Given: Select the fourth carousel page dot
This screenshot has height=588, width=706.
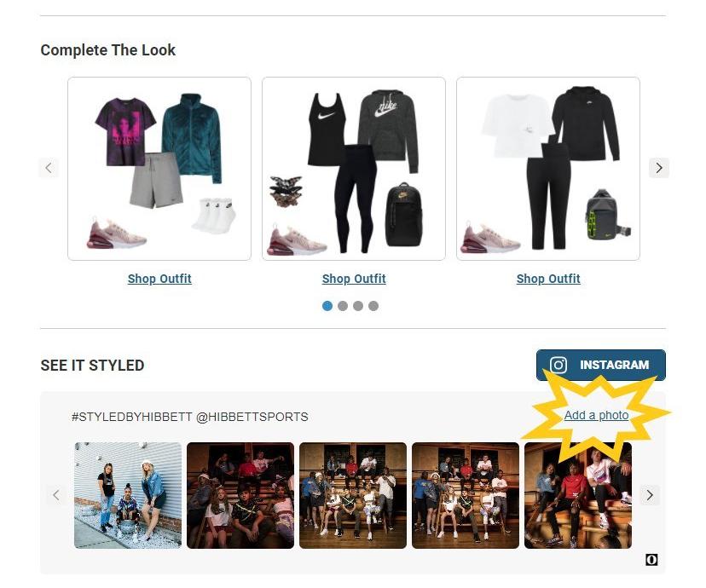Looking at the screenshot, I should [373, 306].
